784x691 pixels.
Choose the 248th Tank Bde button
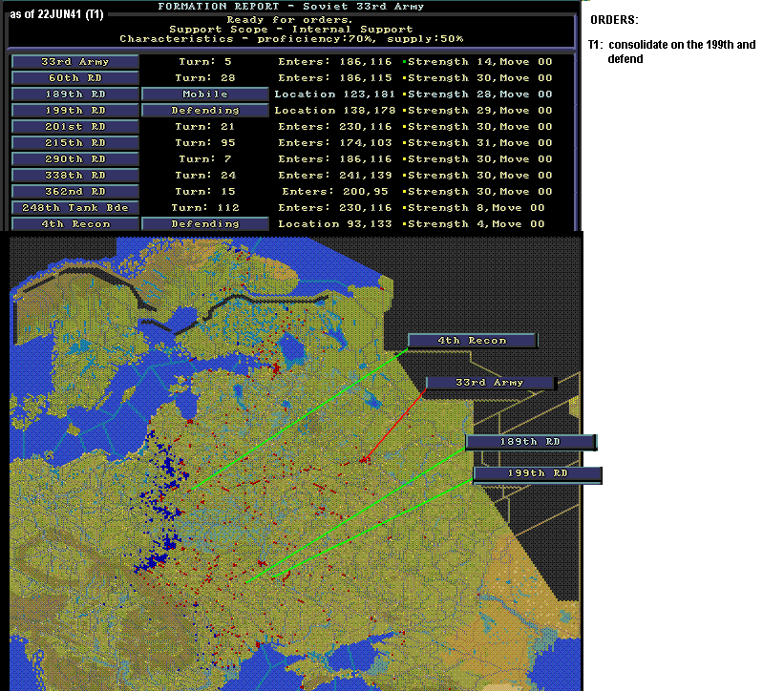(75, 208)
